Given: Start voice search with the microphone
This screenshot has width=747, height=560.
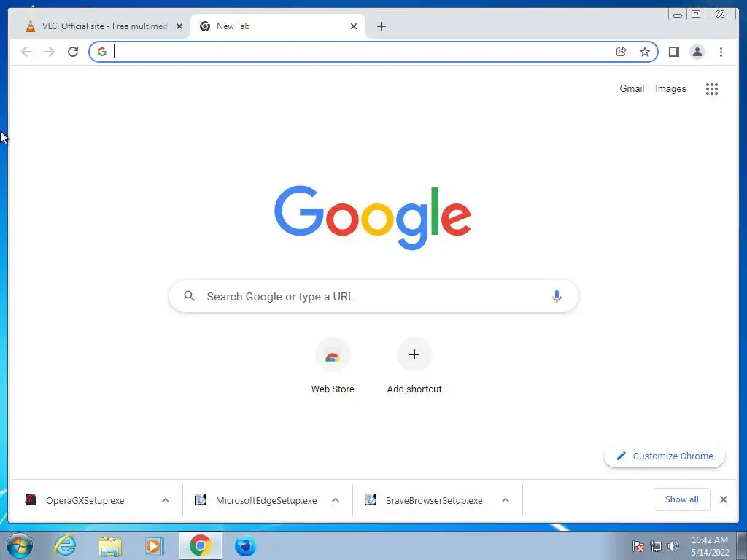Looking at the screenshot, I should coord(557,296).
